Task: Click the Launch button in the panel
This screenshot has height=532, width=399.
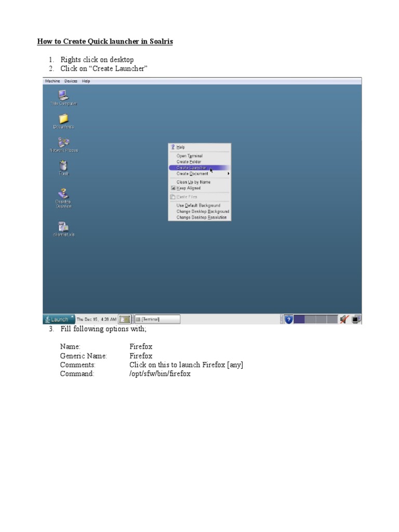Action: click(59, 320)
